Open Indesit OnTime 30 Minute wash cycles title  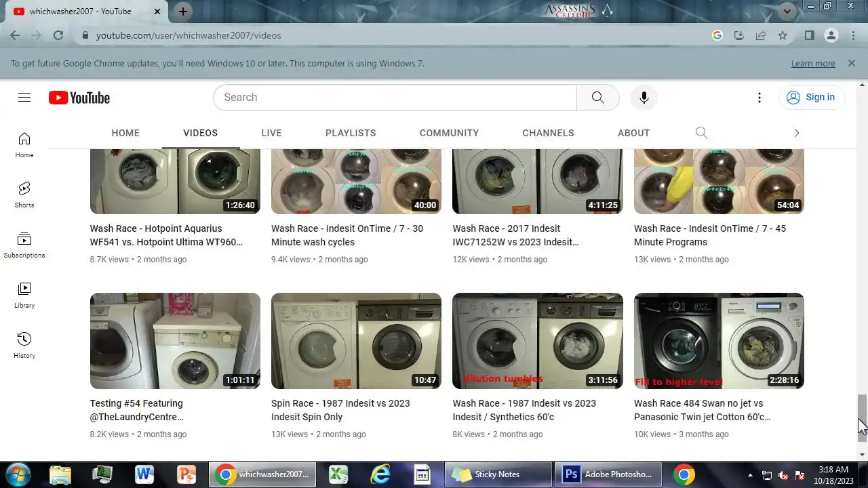(x=347, y=235)
